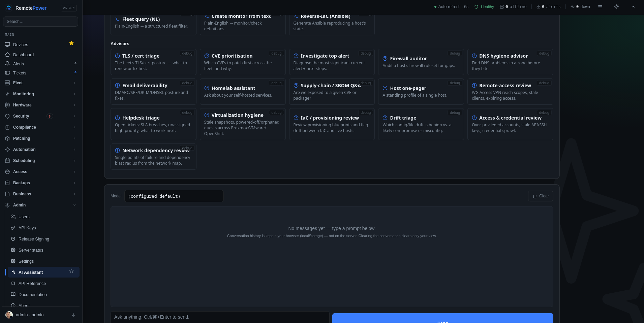Click the Documentation book icon
This screenshot has width=644, height=323.
13,294
